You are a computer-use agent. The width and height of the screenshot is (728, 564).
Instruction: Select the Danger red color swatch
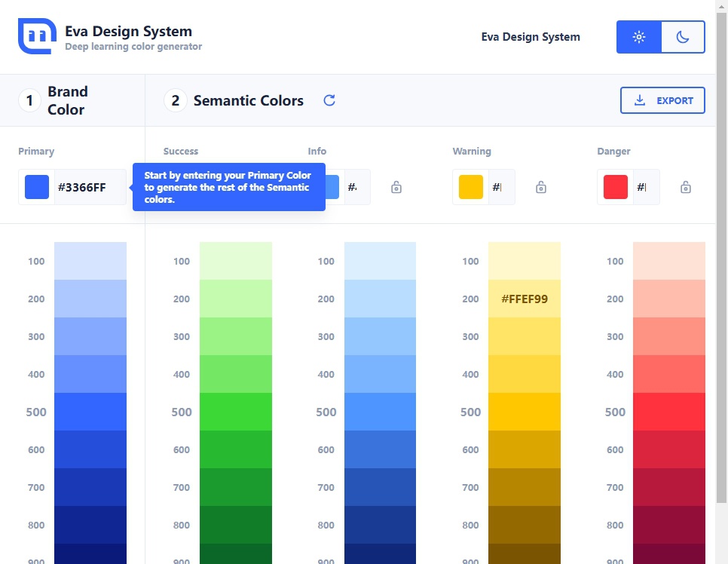[x=615, y=186]
